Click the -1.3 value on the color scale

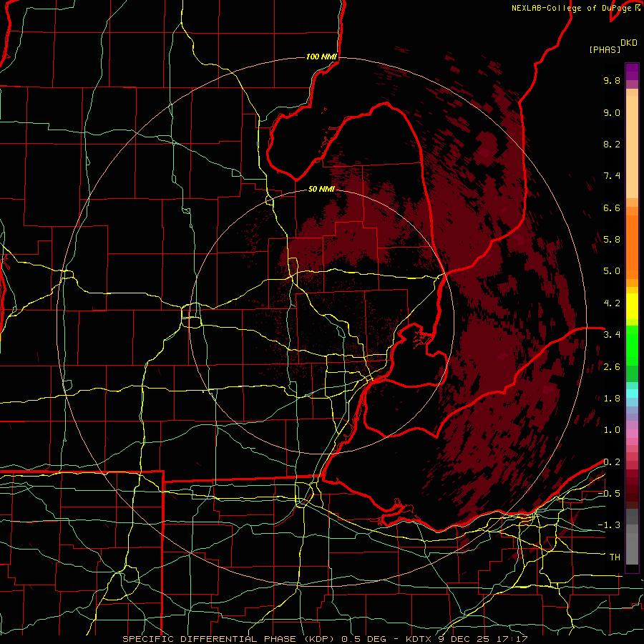click(x=609, y=525)
